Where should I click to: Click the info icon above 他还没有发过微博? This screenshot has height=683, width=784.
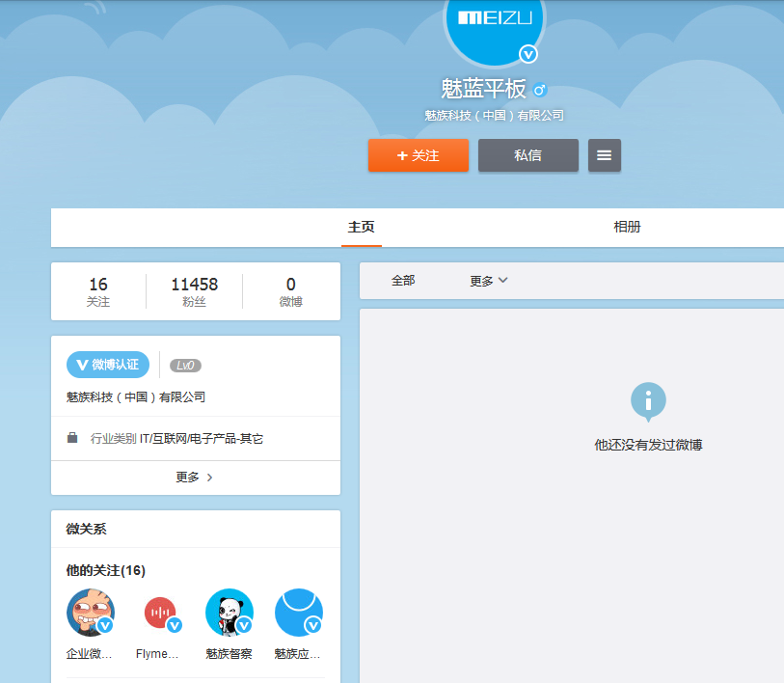(x=648, y=402)
